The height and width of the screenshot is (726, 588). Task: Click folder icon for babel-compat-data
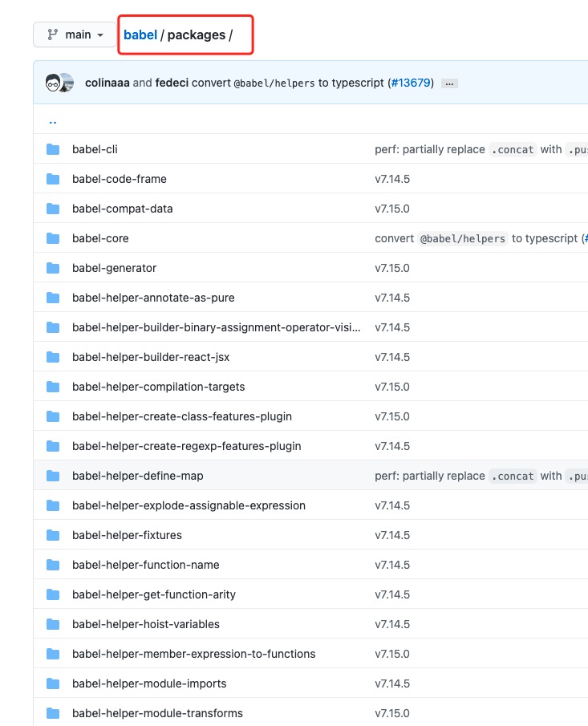coord(53,209)
